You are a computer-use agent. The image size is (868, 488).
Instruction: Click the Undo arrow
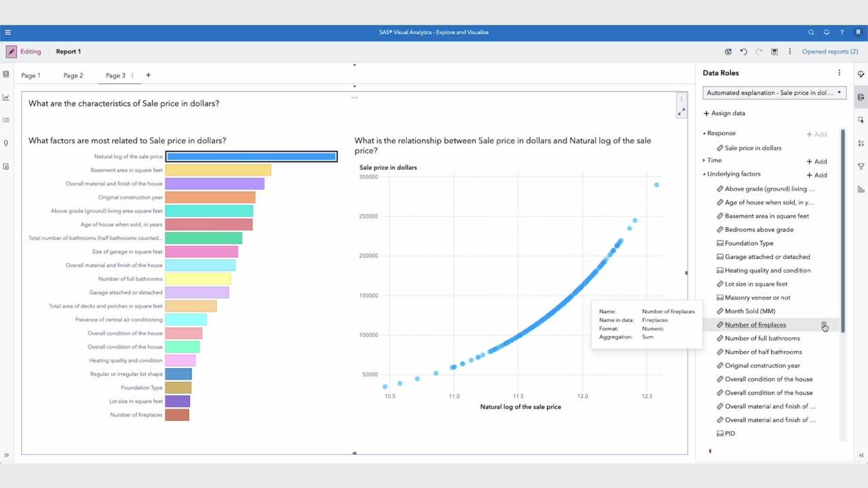coord(743,52)
